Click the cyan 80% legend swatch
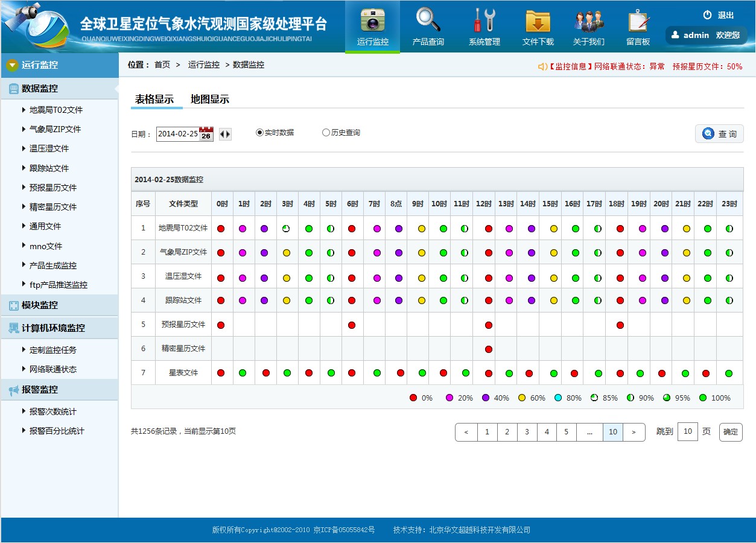Image resolution: width=756 pixels, height=543 pixels. [x=558, y=398]
